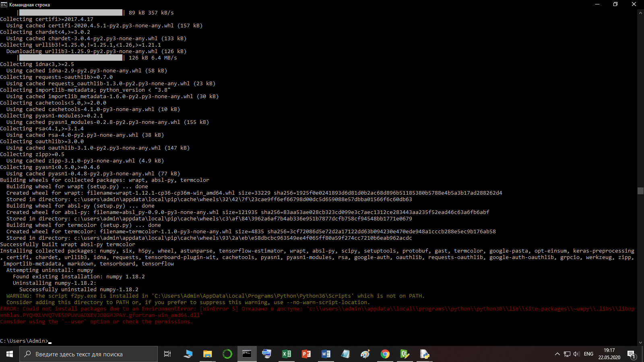This screenshot has height=362, width=644.
Task: Click the vertical scrollbar thumb
Action: tap(640, 191)
